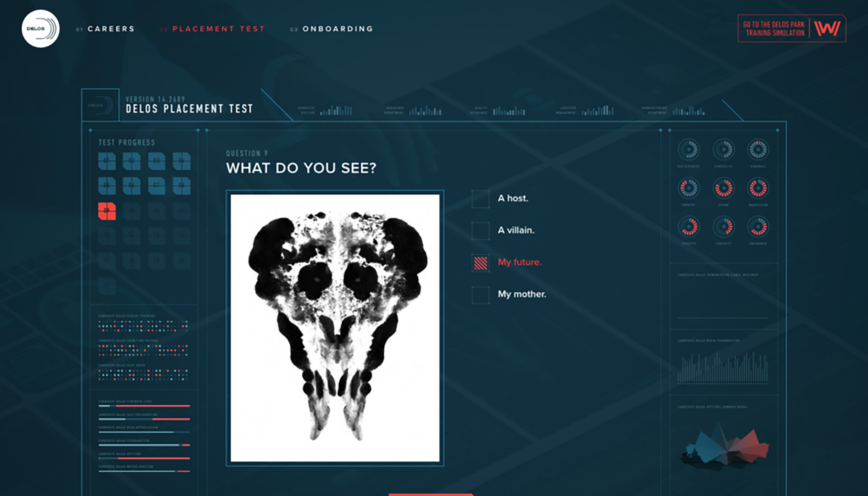Click the Westworld W logo icon

click(x=827, y=28)
